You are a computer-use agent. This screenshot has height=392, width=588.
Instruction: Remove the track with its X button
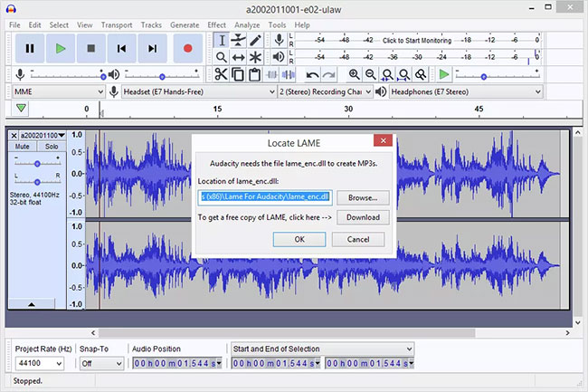[x=14, y=135]
